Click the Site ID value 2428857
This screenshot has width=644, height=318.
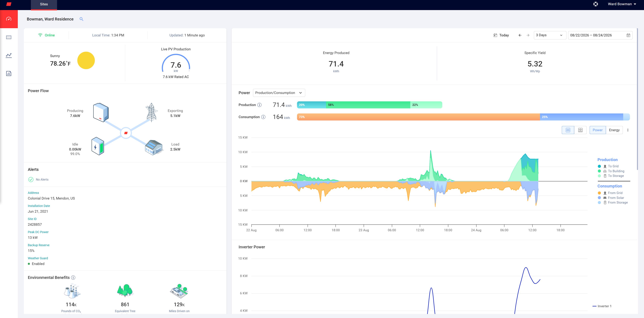(35, 225)
